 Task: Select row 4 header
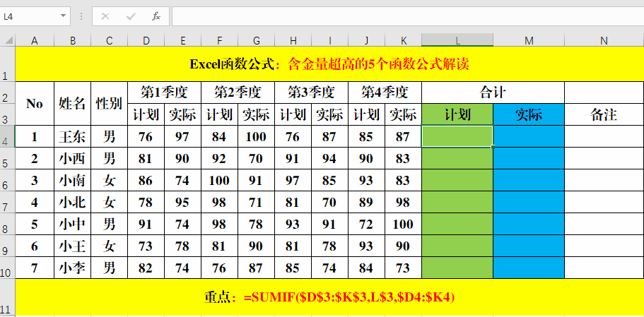(x=7, y=136)
